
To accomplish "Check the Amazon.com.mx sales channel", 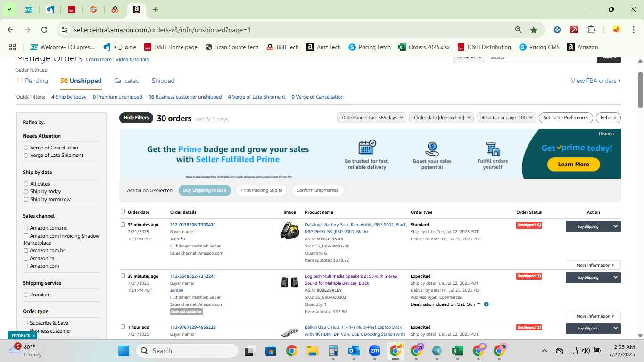I will pos(26,228).
